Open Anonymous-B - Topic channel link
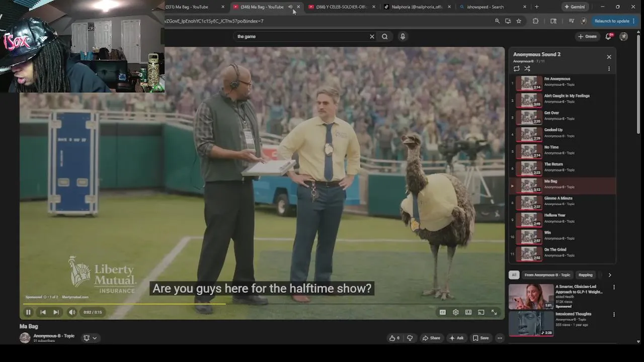 pyautogui.click(x=54, y=336)
